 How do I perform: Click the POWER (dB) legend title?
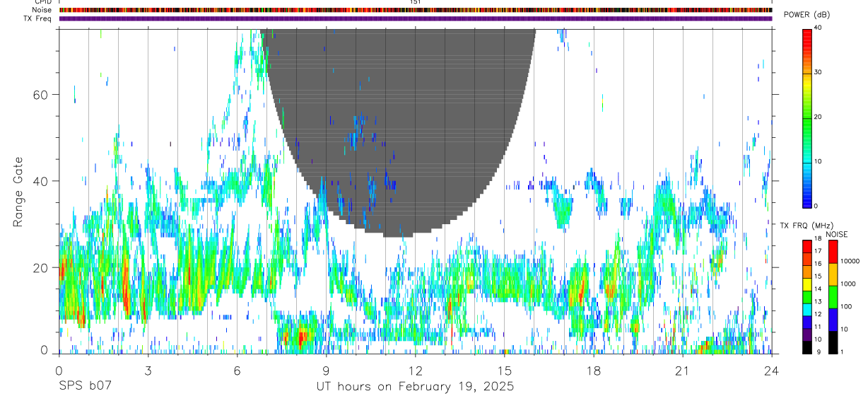(806, 15)
